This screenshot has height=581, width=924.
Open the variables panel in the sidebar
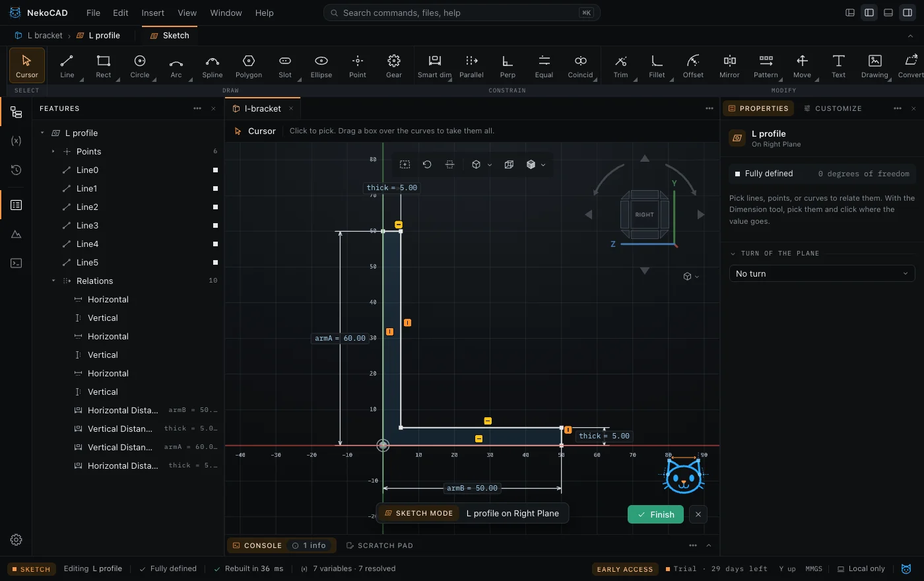tap(16, 141)
